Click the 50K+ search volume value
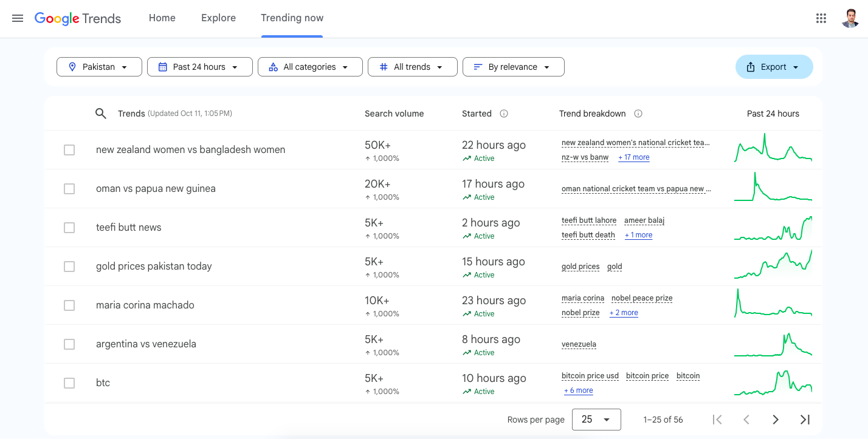The image size is (868, 439). tap(377, 145)
